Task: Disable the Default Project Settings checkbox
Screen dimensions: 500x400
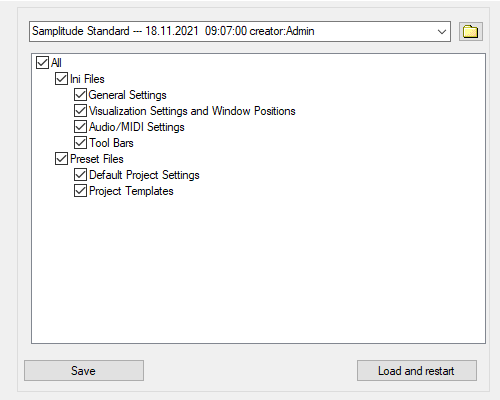Action: click(x=80, y=175)
